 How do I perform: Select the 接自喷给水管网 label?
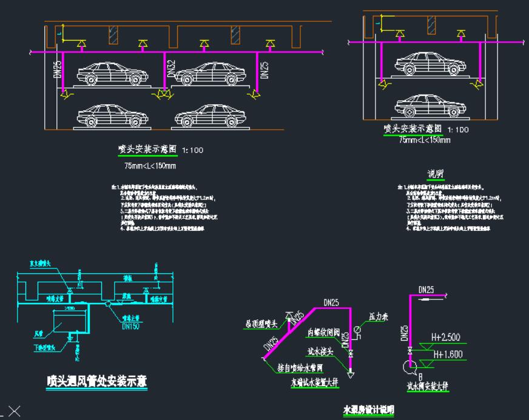click(300, 368)
